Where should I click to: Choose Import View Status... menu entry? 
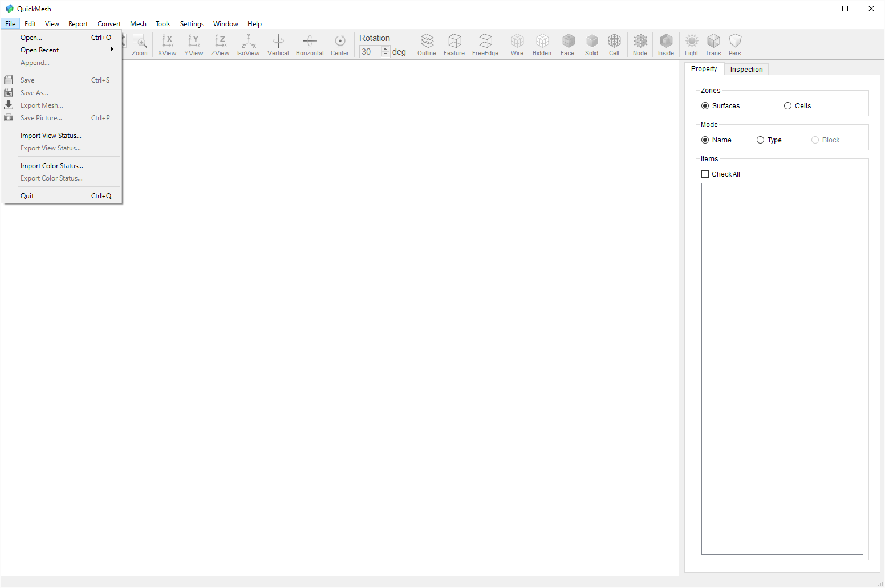pyautogui.click(x=62, y=136)
